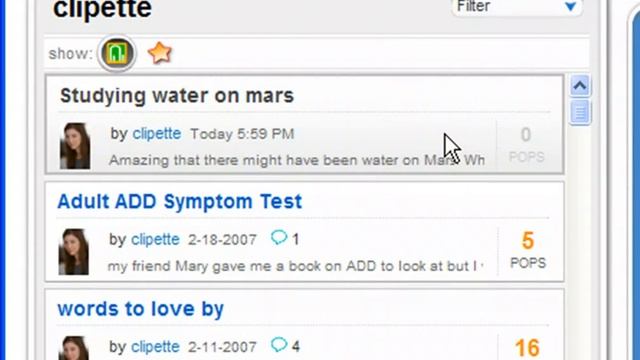This screenshot has width=640, height=360.
Task: Toggle the orange star favorites filter
Action: tap(160, 53)
